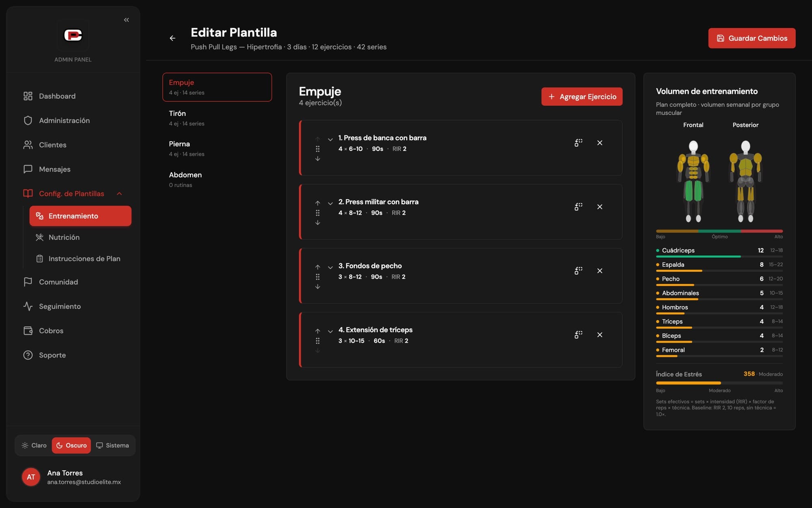This screenshot has height=508, width=812.
Task: Select the Pierna day tab
Action: point(217,148)
